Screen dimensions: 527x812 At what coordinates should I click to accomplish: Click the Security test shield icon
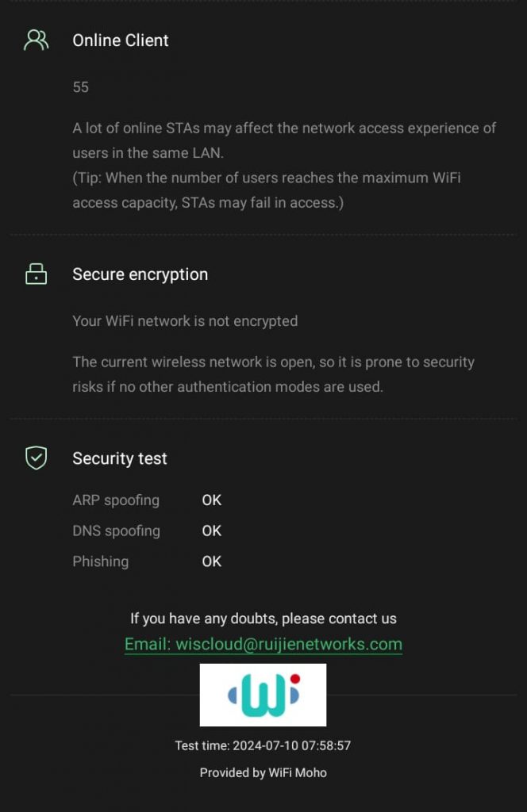37,458
